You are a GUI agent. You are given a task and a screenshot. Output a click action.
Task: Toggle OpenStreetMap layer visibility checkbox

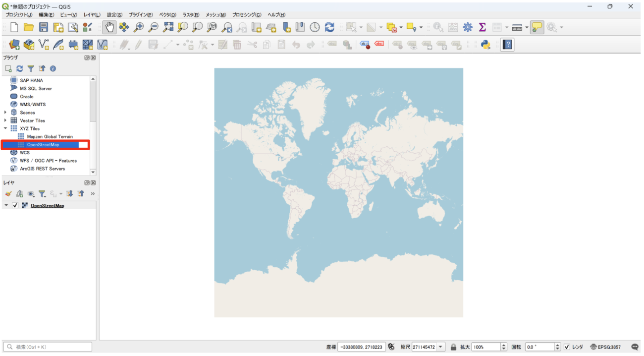pos(15,206)
